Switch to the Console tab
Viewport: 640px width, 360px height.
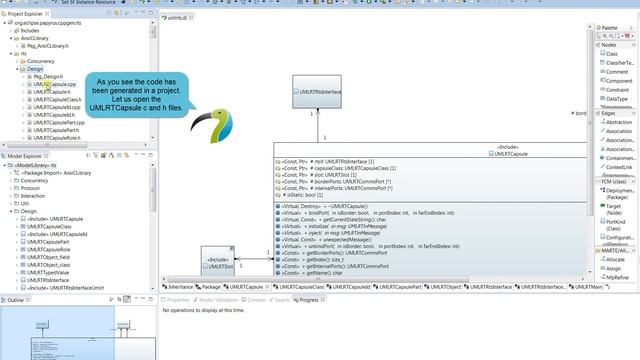pos(253,300)
